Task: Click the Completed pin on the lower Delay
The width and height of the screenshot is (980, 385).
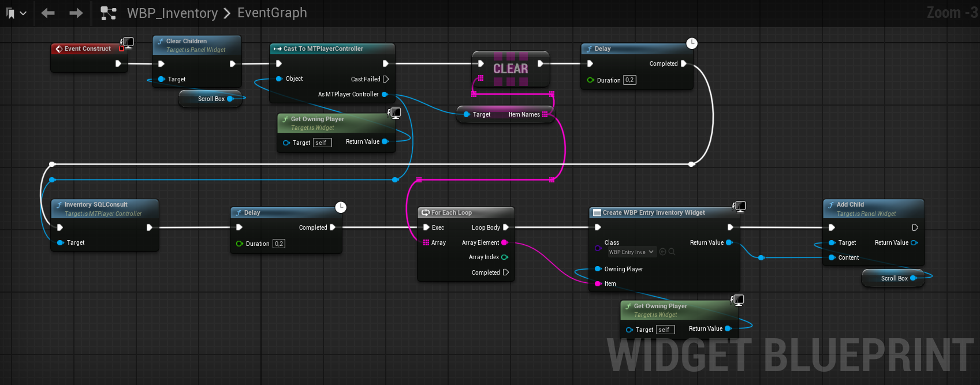Action: [x=333, y=227]
